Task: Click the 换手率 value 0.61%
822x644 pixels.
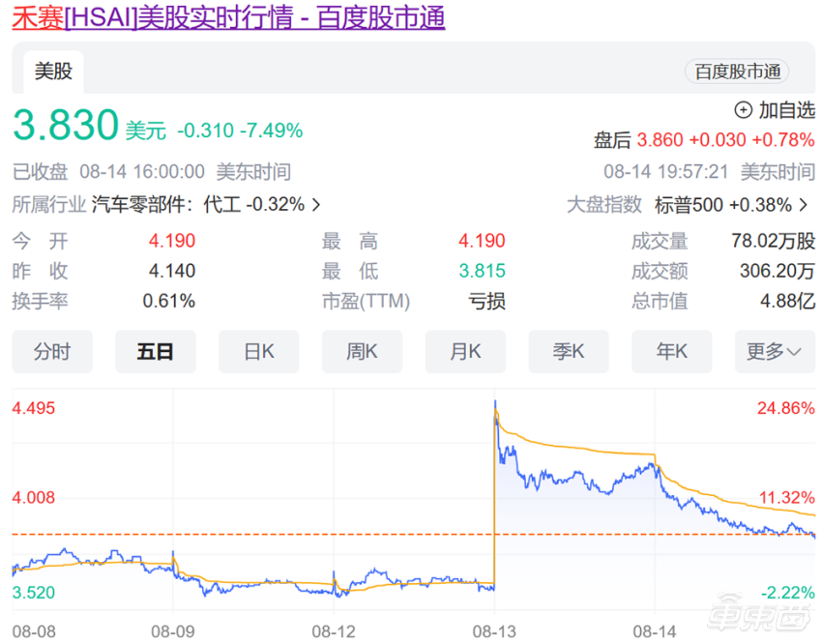Action: pos(169,302)
